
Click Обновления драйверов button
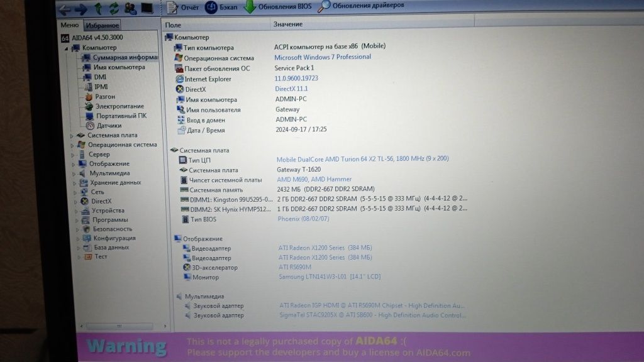(x=362, y=6)
